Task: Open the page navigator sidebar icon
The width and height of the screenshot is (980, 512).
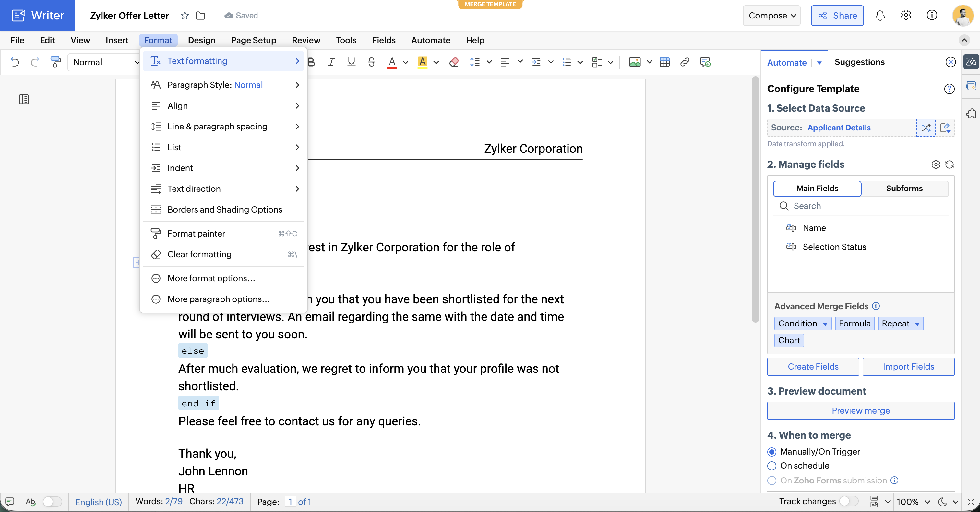Action: click(x=24, y=99)
